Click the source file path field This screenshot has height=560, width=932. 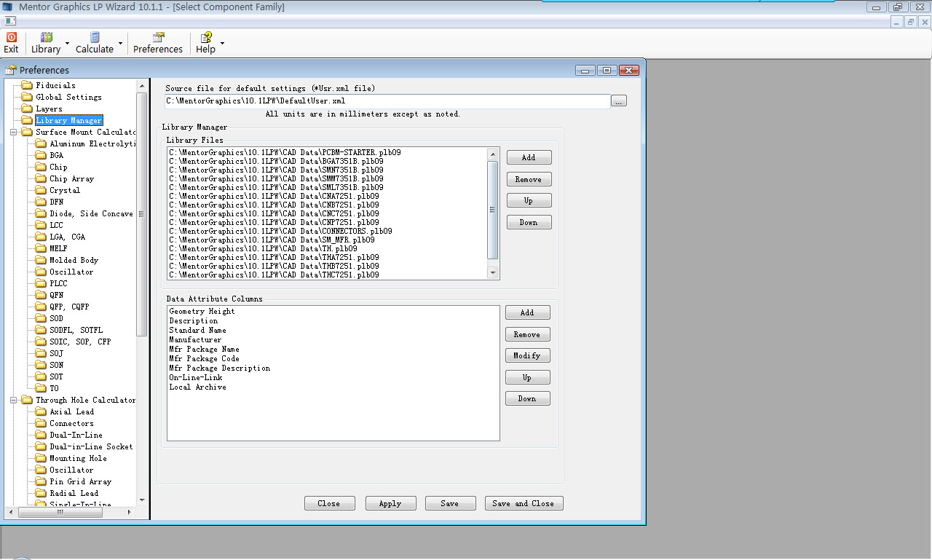click(x=387, y=101)
